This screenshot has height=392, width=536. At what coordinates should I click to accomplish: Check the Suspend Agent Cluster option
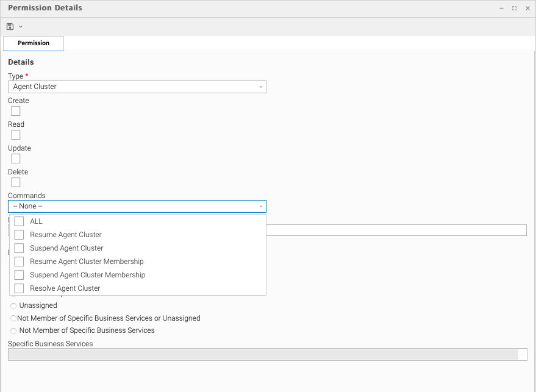19,248
